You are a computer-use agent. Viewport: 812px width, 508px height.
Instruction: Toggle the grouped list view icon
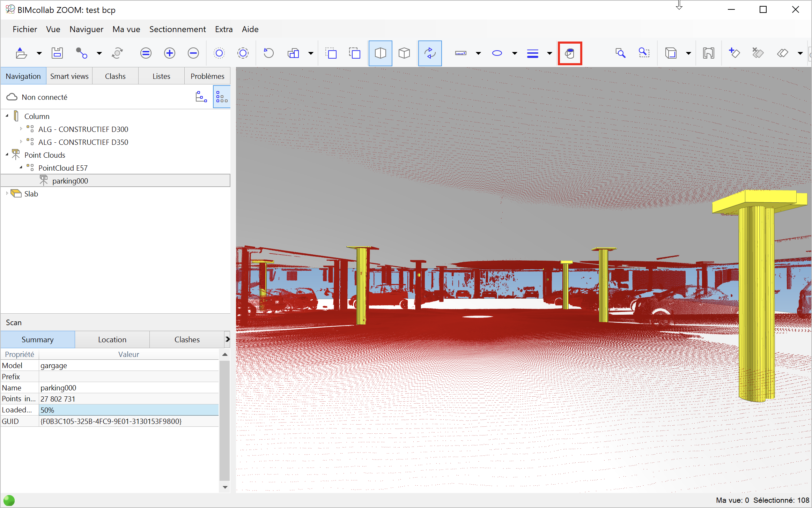[222, 97]
